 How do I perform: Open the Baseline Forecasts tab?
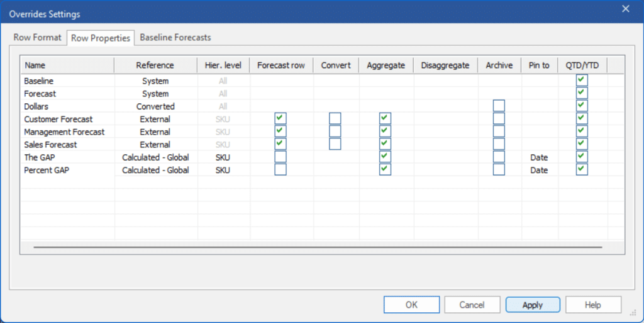tap(175, 38)
